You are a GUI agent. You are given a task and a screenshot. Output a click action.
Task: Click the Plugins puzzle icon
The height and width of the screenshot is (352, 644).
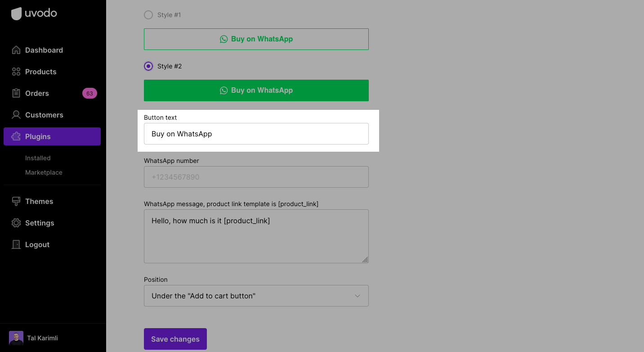[x=16, y=136]
